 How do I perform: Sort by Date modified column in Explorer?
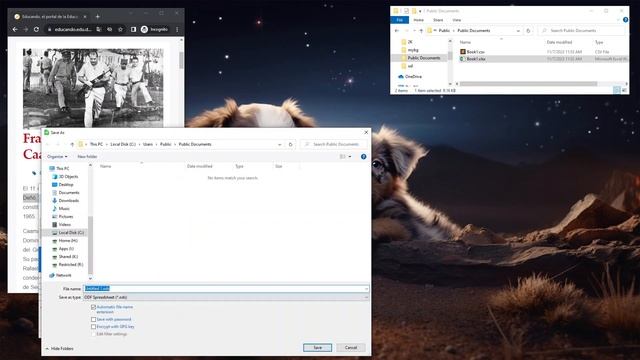point(559,42)
